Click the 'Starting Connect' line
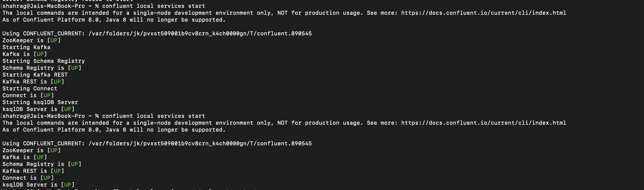 (x=30, y=89)
